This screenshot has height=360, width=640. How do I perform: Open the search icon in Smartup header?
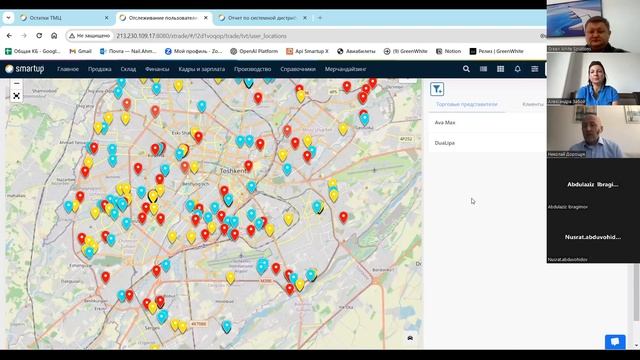466,69
